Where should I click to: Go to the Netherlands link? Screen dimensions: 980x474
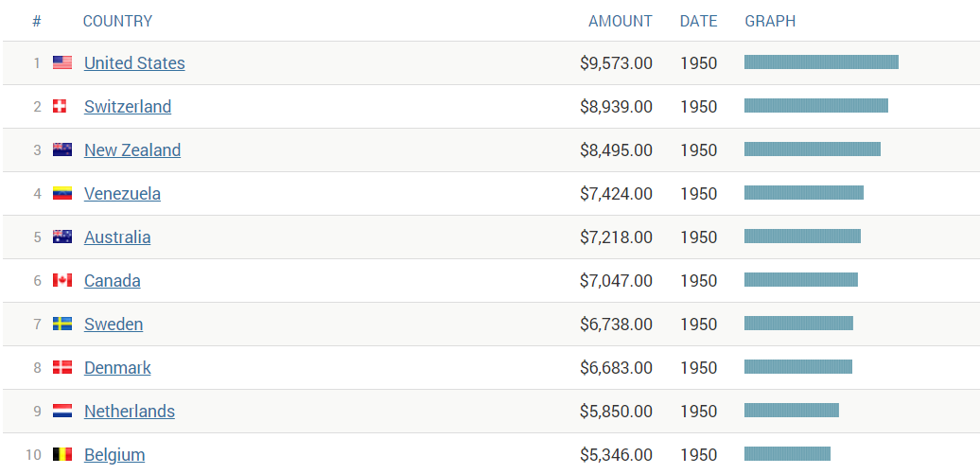coord(130,411)
